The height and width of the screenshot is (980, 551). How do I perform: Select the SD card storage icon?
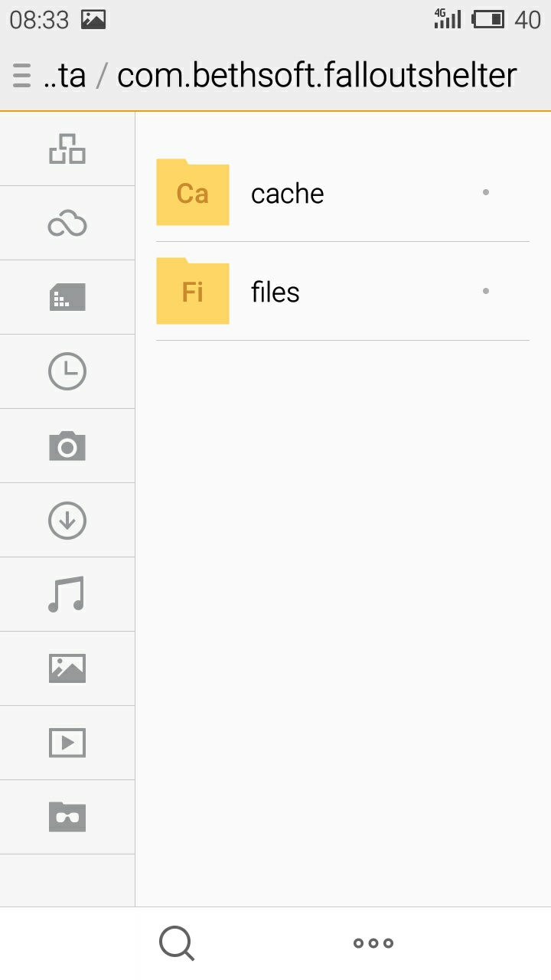click(67, 297)
